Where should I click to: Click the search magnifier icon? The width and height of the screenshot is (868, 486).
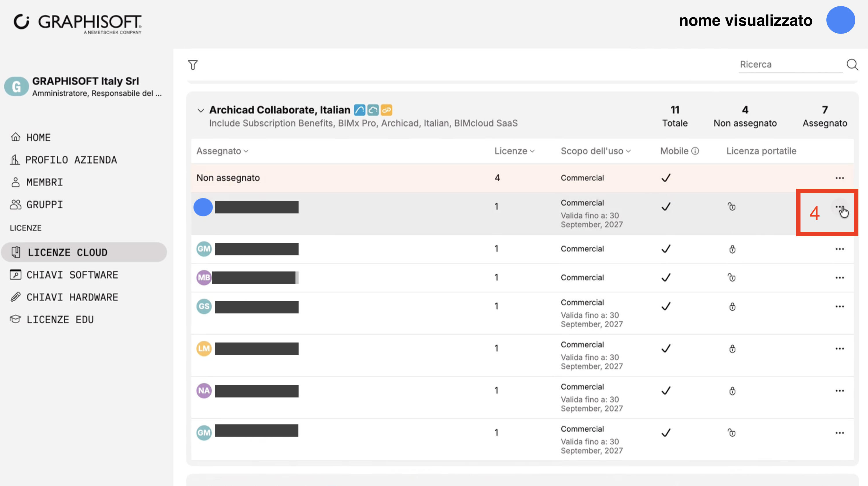(852, 64)
